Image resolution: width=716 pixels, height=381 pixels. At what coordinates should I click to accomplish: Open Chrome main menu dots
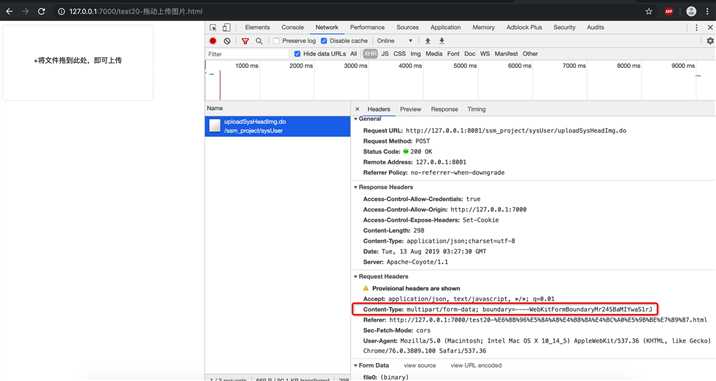tap(708, 11)
